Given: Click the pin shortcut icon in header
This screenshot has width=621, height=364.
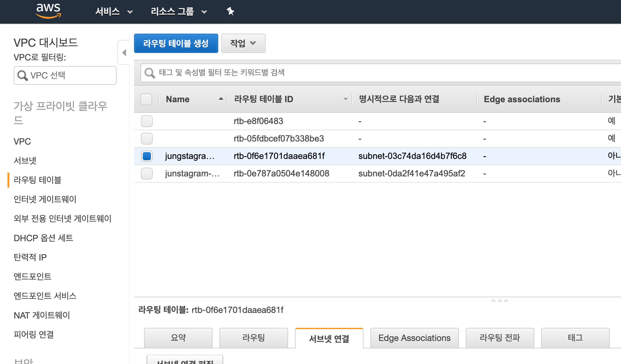Looking at the screenshot, I should point(230,12).
